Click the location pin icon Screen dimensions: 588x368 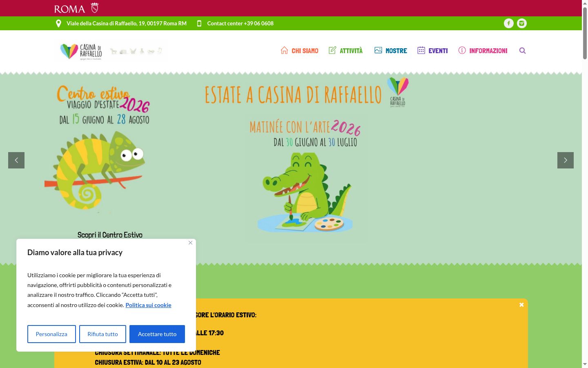[58, 23]
